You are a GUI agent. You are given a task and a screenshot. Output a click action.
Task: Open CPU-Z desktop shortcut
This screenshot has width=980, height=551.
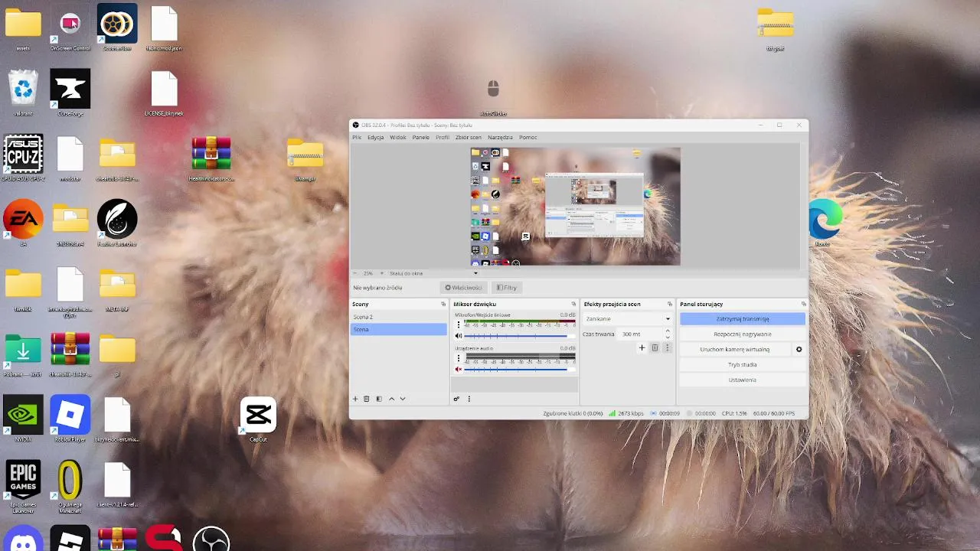[23, 158]
